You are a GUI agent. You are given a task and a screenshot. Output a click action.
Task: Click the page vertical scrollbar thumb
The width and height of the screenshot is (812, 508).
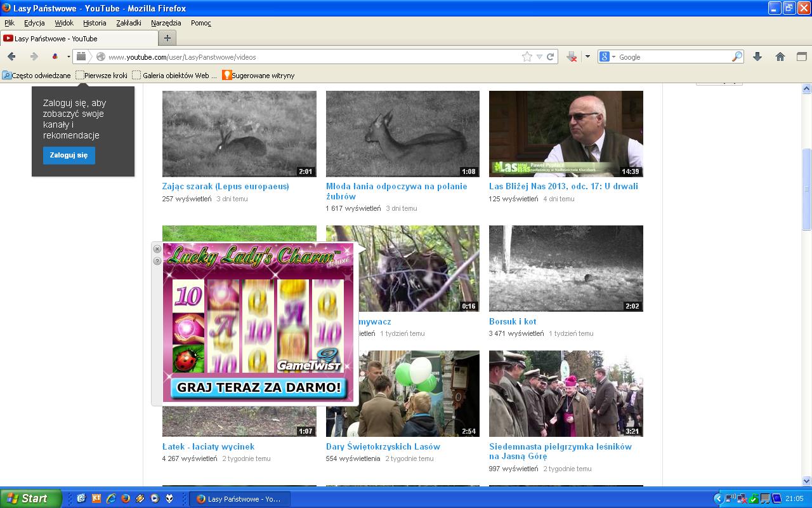pyautogui.click(x=807, y=189)
